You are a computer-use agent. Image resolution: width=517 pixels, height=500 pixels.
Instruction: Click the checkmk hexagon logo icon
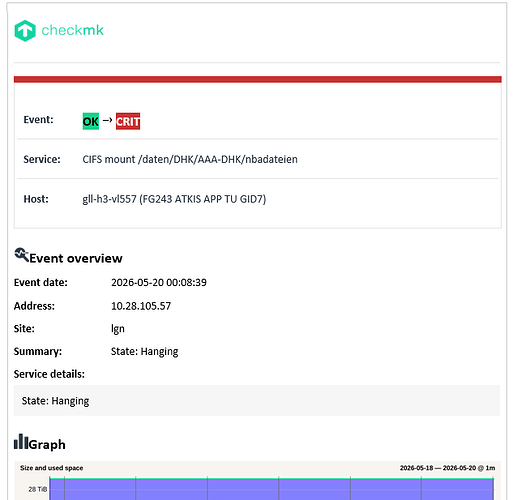25,31
